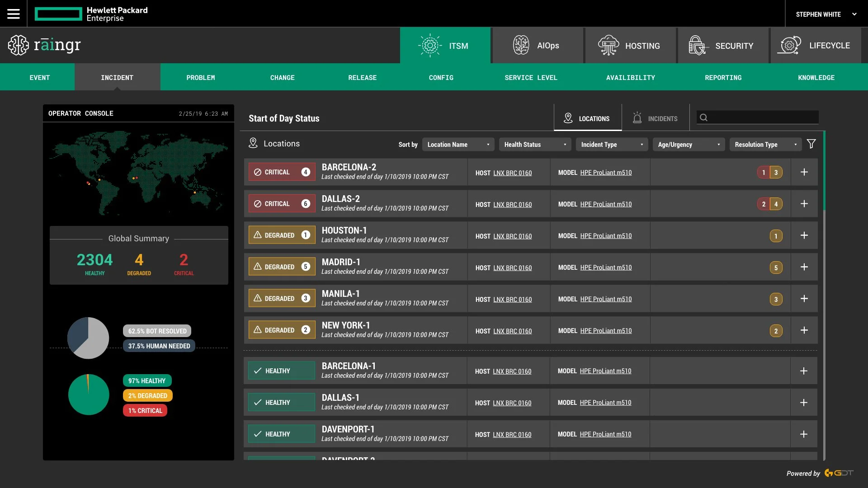Open the AIOps brain icon module
The height and width of the screenshot is (488, 868).
pos(521,45)
